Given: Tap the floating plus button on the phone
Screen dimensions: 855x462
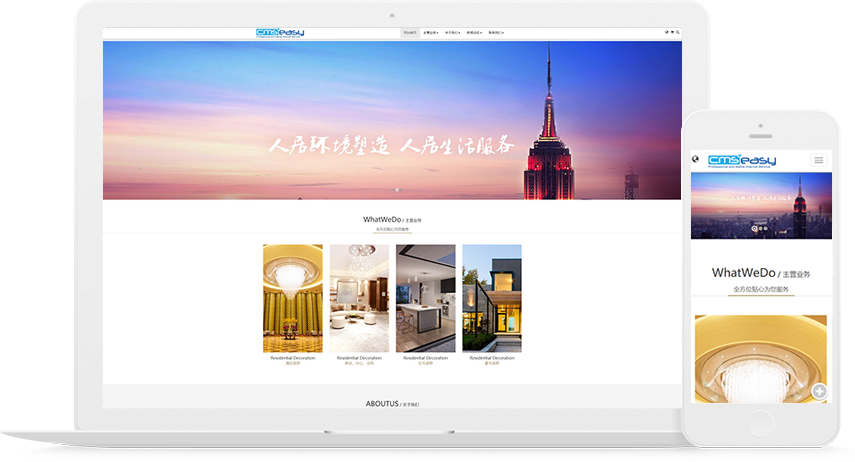Looking at the screenshot, I should coord(819,391).
